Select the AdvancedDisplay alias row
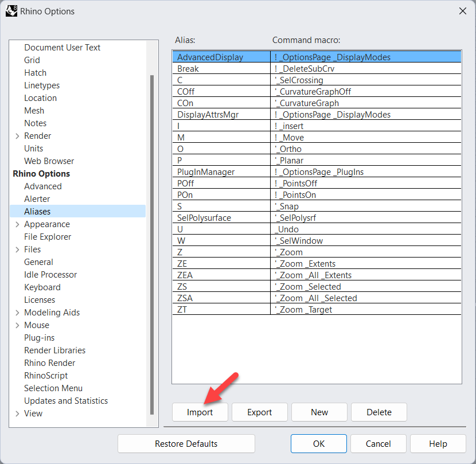 coord(317,57)
